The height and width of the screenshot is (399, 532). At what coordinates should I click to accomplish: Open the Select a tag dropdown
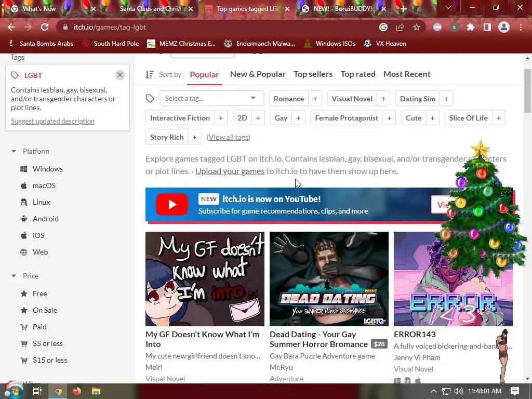coord(212,98)
